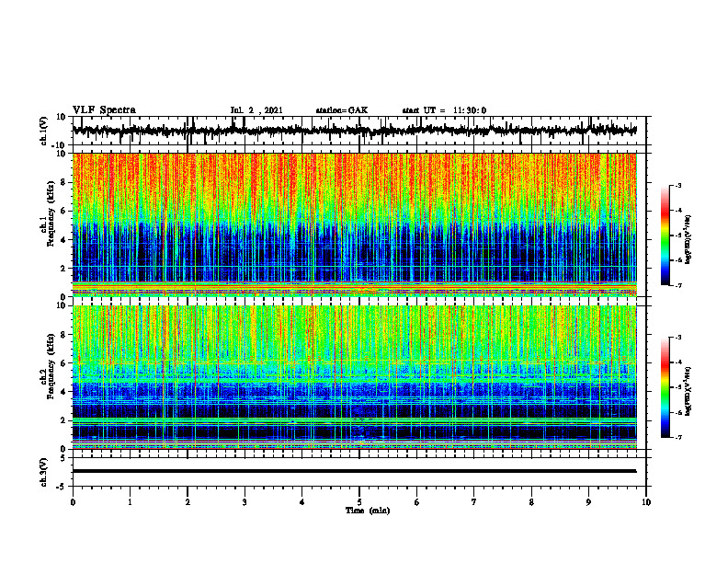Click time axis tick label "5"
This screenshot has width=728, height=563.
coord(359,502)
